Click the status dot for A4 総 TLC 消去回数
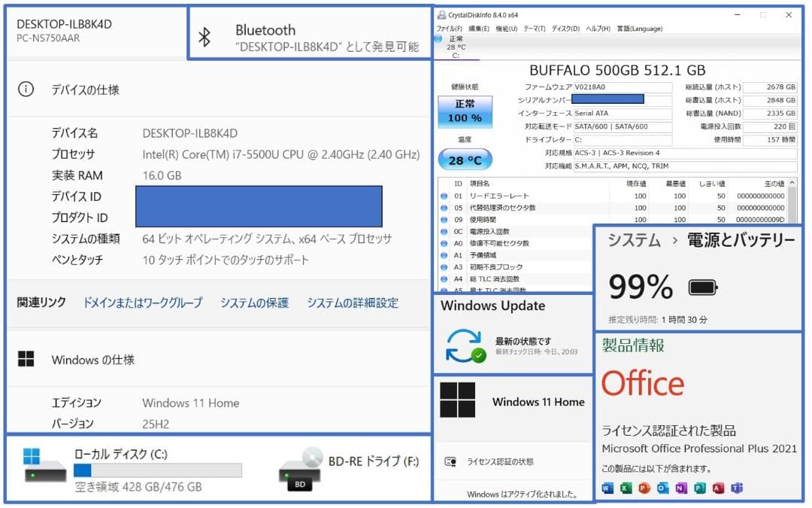 [x=444, y=279]
